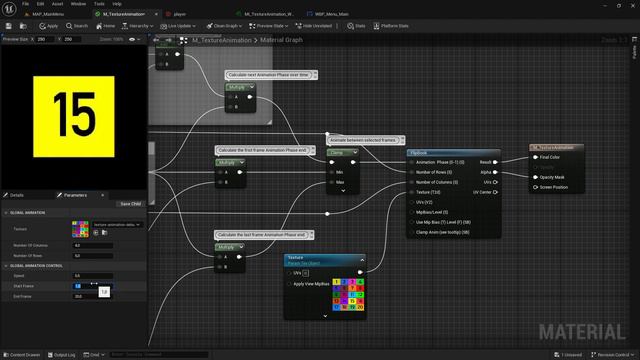Click the Flipbook UVs output pin
The width and height of the screenshot is (640, 360).
tap(495, 182)
